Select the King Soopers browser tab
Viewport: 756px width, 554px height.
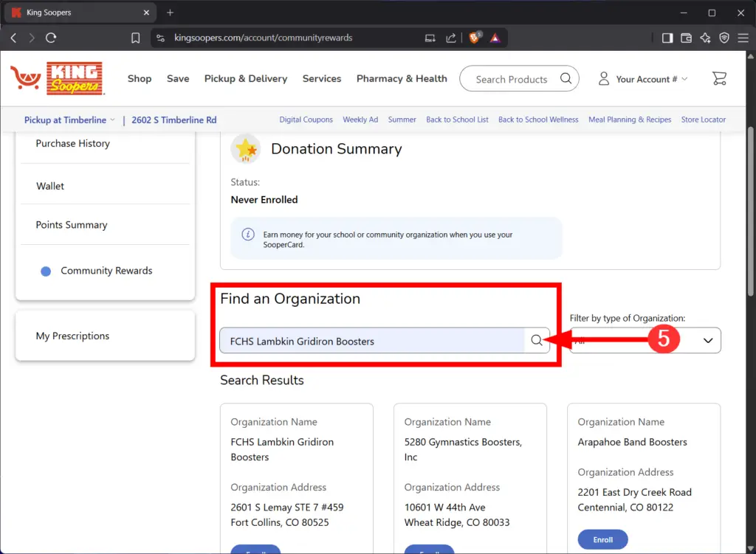coord(80,13)
